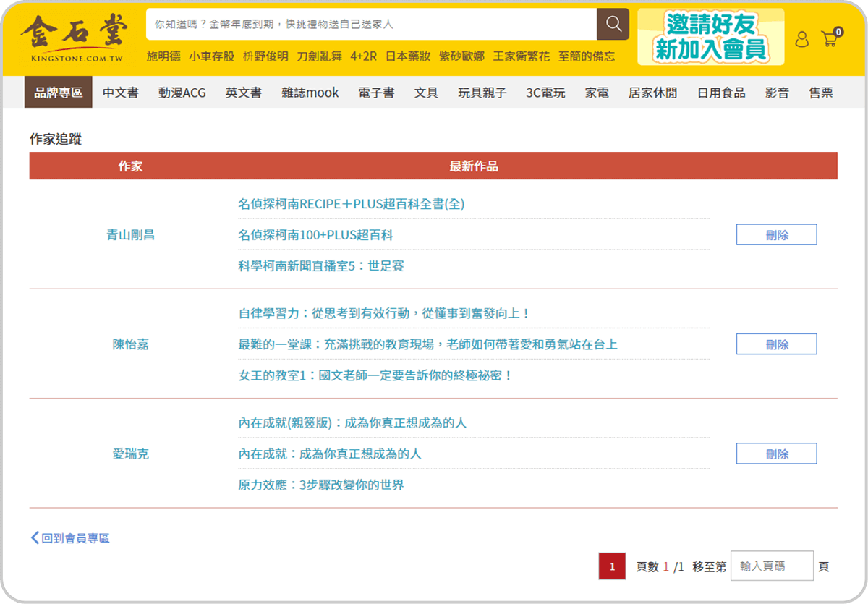The image size is (868, 604).
Task: Open book 名偵探柯南100+PLUS超百科
Action: click(x=315, y=235)
